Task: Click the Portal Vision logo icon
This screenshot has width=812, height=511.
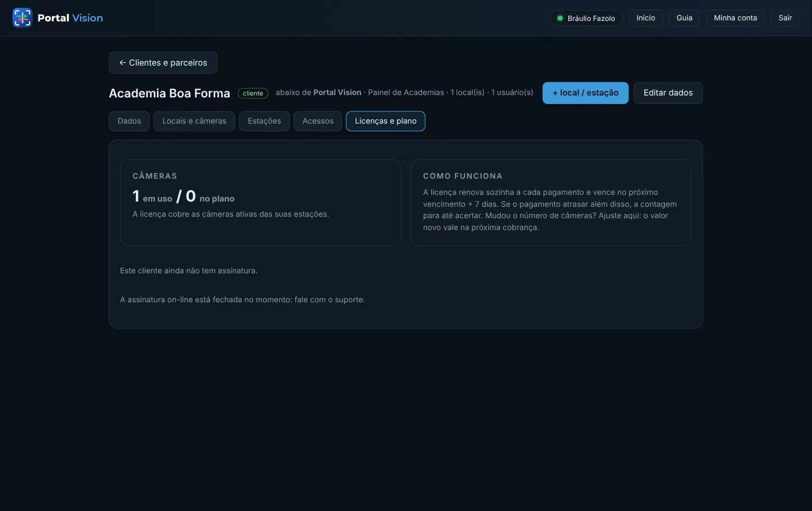Action: pos(22,18)
